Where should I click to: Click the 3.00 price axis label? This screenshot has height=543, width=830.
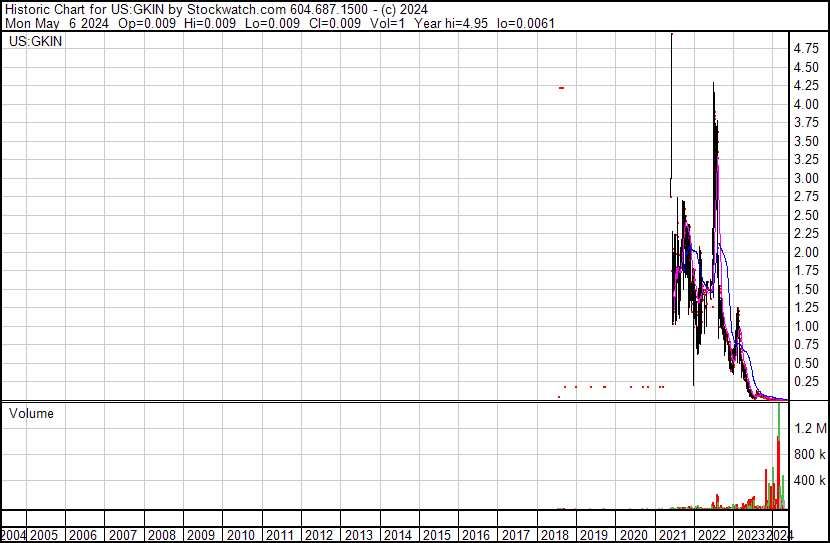point(806,178)
